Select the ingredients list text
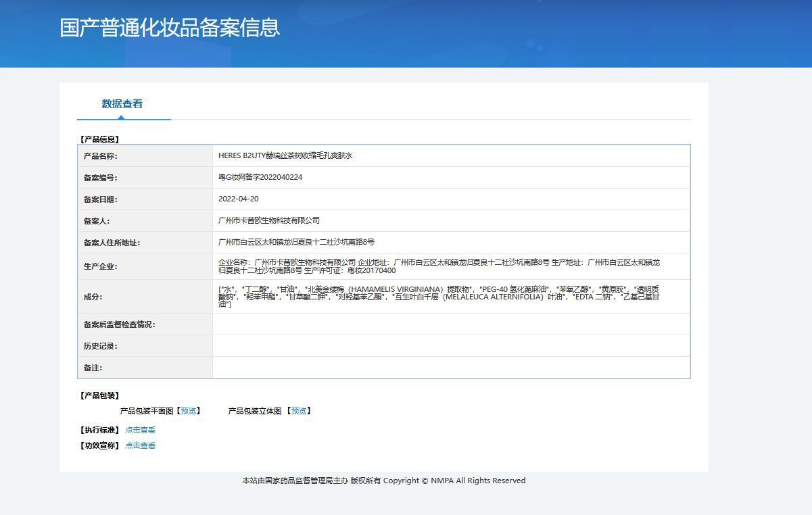 439,297
